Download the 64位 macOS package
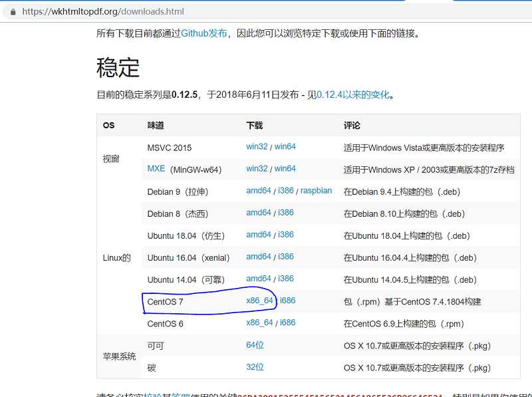Image resolution: width=532 pixels, height=397 pixels. (x=255, y=345)
